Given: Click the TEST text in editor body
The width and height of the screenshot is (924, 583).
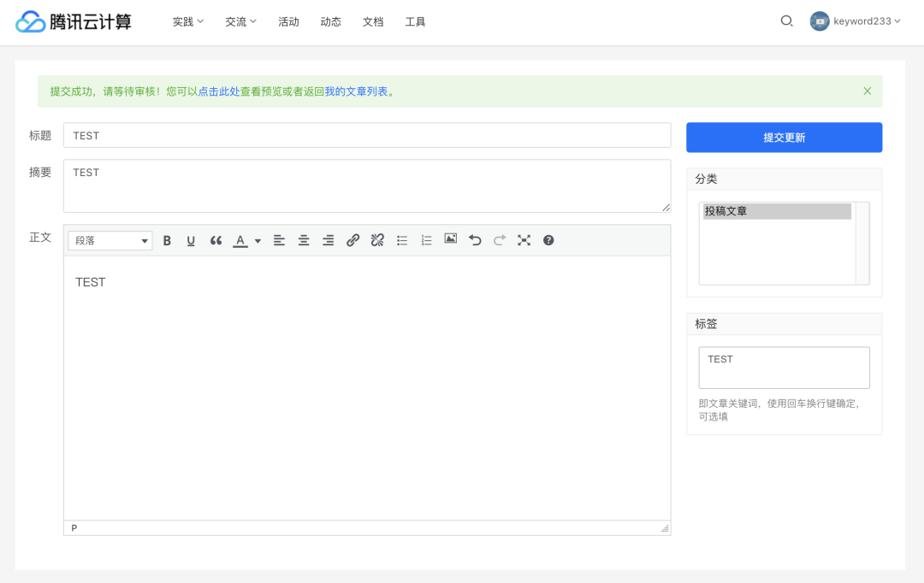Looking at the screenshot, I should 90,282.
